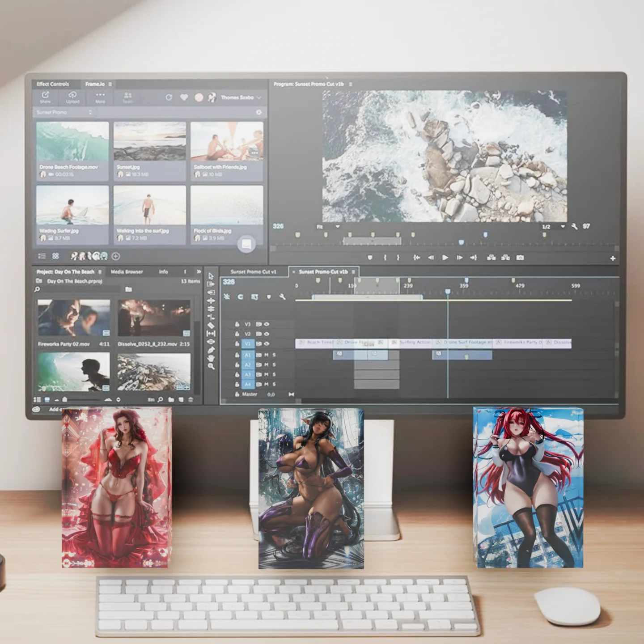Open Frame.io settings gear
This screenshot has height=644, width=644.
point(258,112)
